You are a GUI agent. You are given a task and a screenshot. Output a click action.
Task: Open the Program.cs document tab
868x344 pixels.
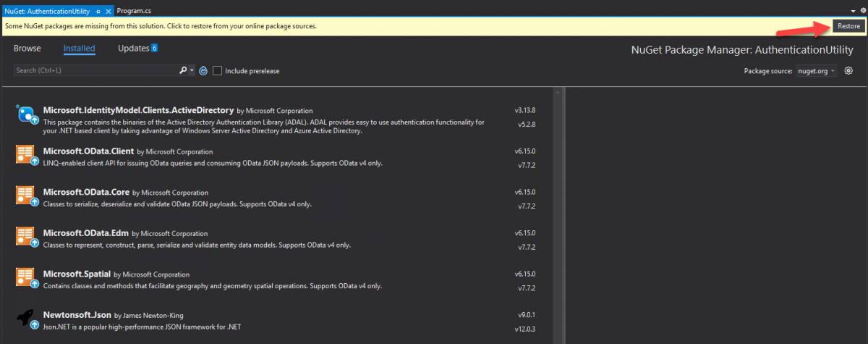point(133,12)
